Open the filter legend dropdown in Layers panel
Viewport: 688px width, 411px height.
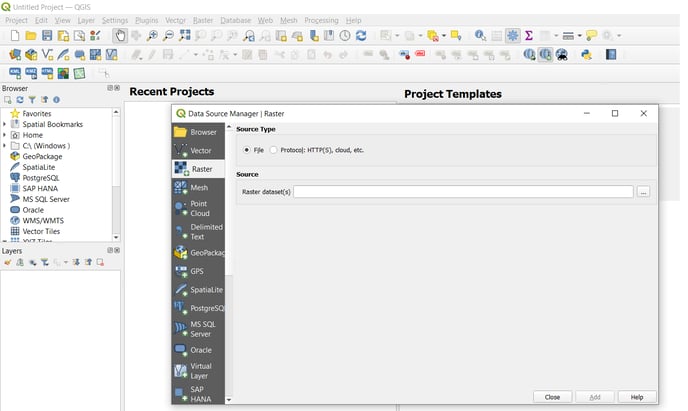66,262
